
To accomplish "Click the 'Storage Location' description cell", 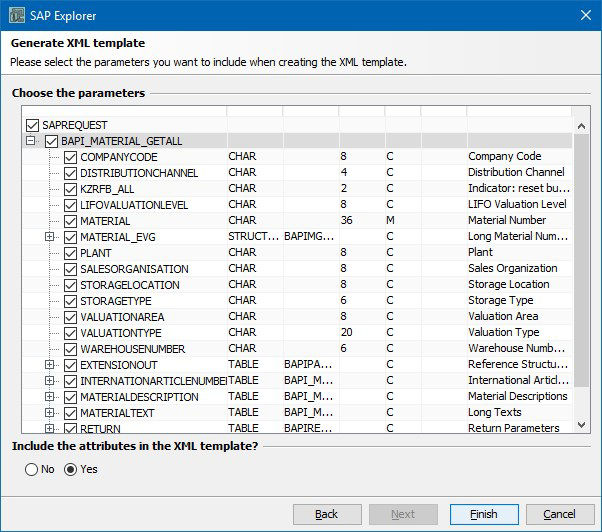I will point(508,284).
